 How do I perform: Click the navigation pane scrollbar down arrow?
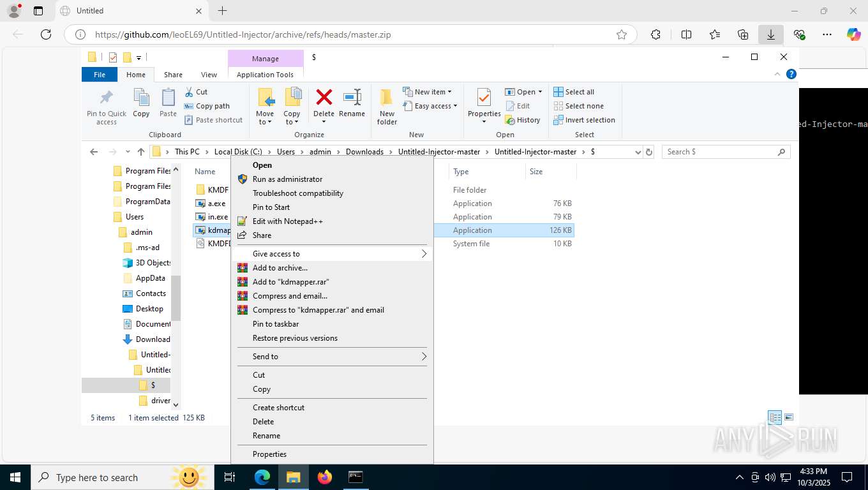(x=176, y=405)
